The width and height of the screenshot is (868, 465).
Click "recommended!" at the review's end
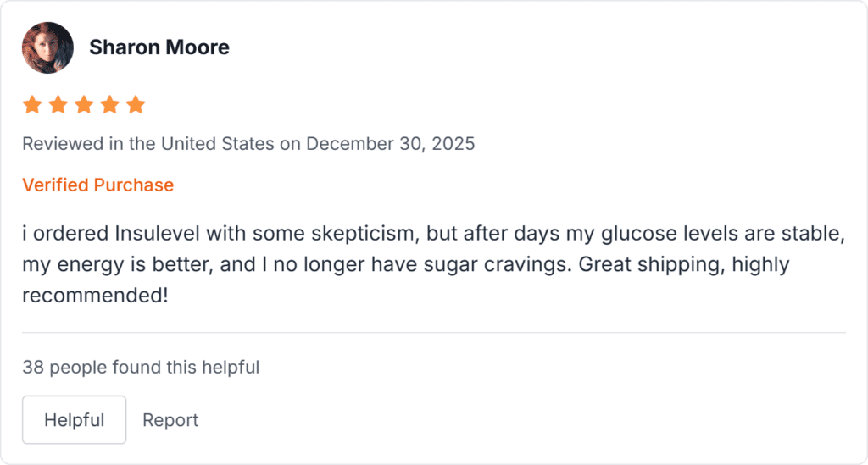tap(95, 296)
